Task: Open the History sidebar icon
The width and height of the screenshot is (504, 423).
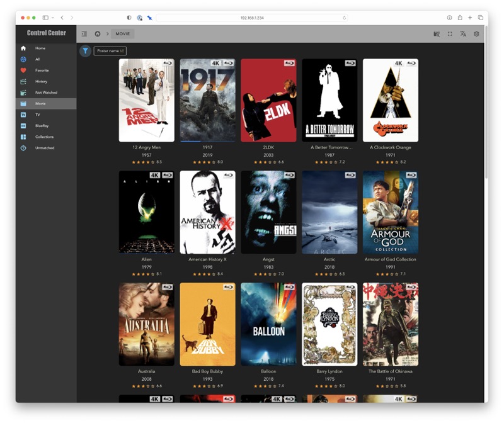Action: click(x=23, y=82)
